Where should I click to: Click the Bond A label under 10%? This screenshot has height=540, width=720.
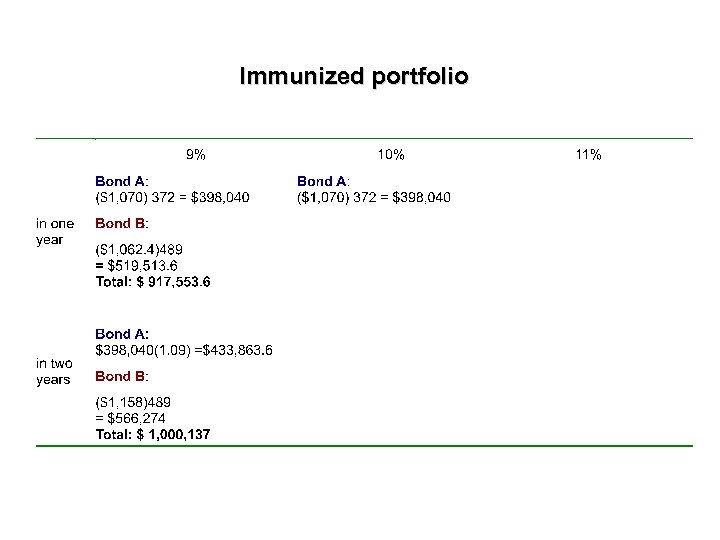click(x=323, y=181)
